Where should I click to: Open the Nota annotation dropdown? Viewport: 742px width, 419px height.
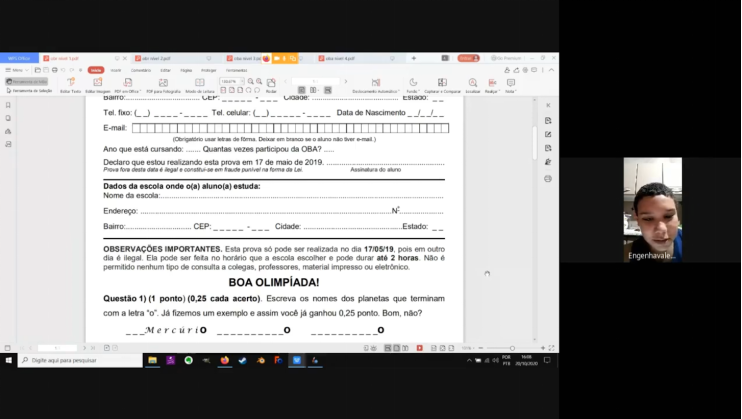pyautogui.click(x=511, y=85)
